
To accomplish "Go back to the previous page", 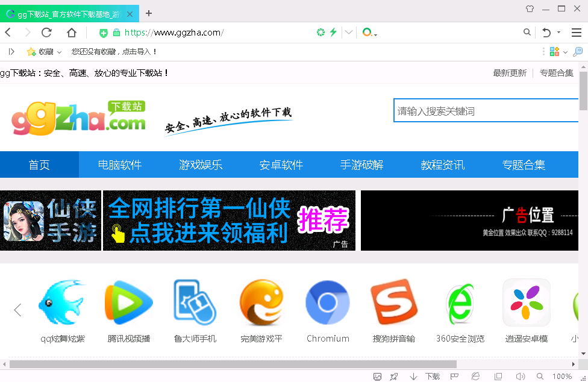I will [x=8, y=33].
